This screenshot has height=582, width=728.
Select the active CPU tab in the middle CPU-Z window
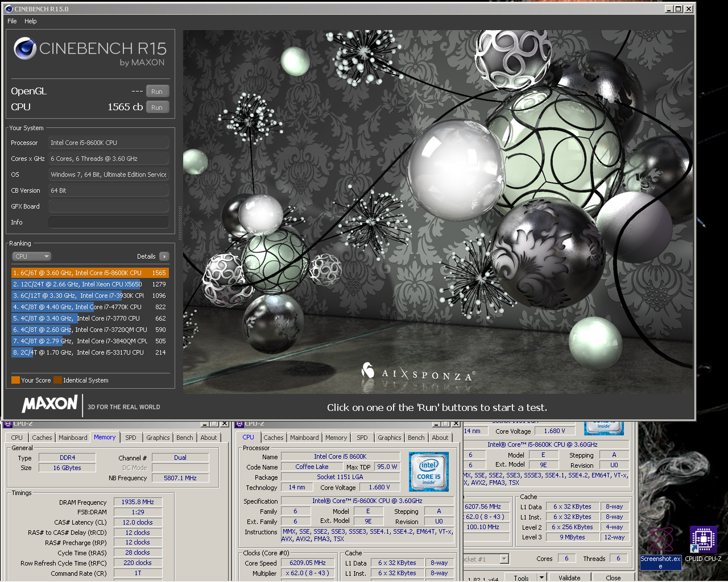pyautogui.click(x=249, y=437)
